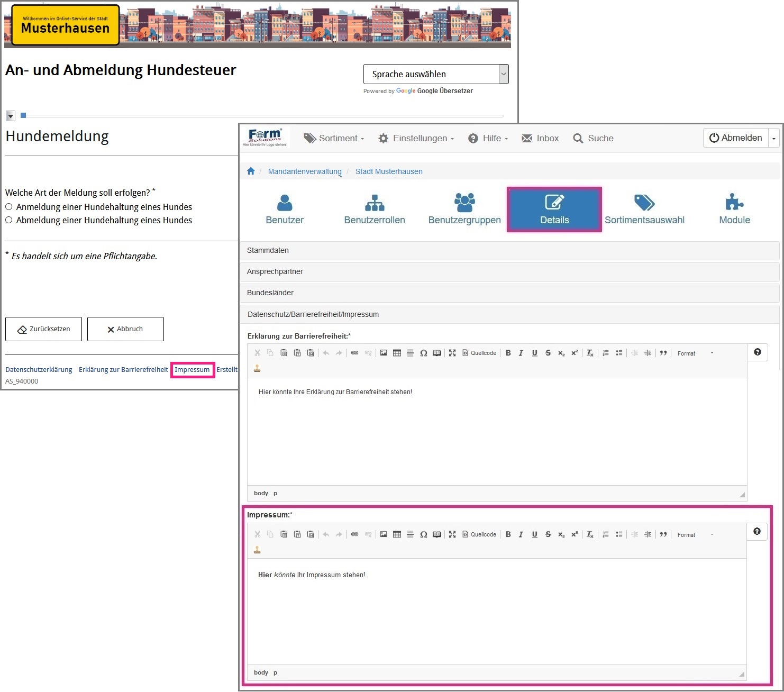784x692 pixels.
Task: Click in the Impressum text area
Action: pyautogui.click(x=497, y=612)
